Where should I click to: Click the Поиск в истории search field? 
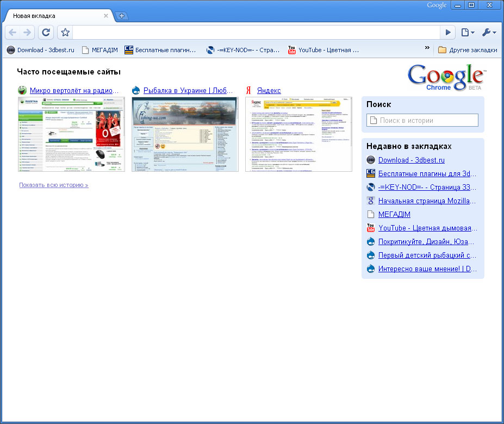[422, 120]
